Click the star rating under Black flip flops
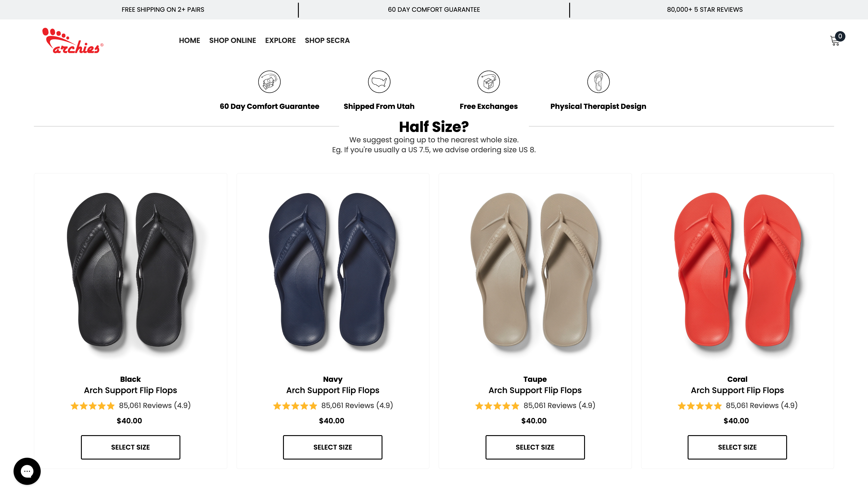The image size is (868, 488). 92,406
